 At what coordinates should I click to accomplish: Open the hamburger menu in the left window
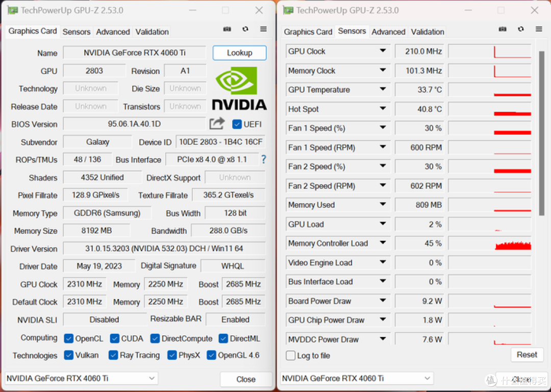coord(263,29)
